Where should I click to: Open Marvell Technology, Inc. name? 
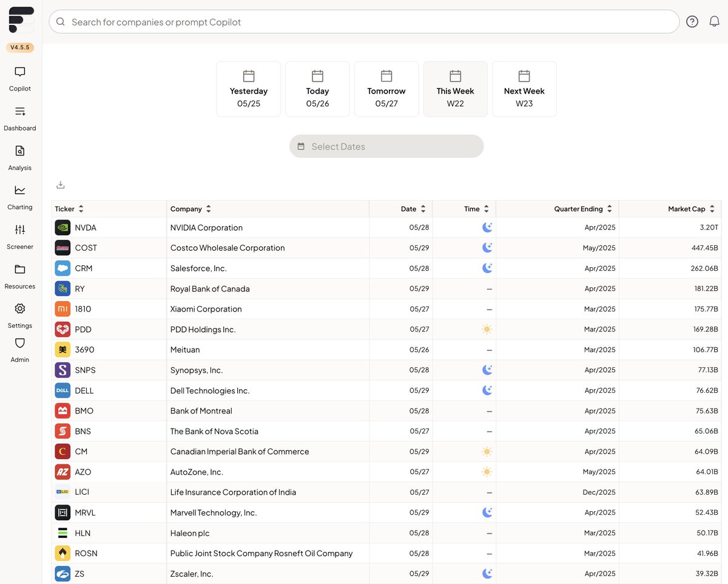click(214, 512)
